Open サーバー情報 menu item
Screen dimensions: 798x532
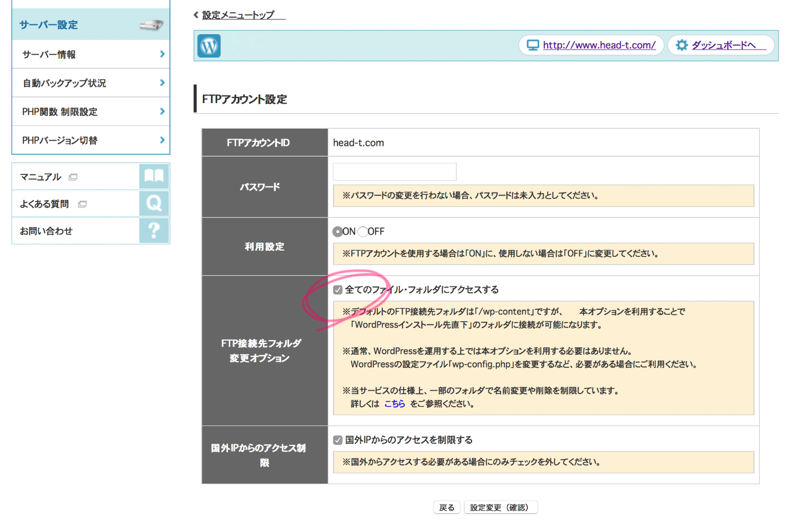pos(91,54)
